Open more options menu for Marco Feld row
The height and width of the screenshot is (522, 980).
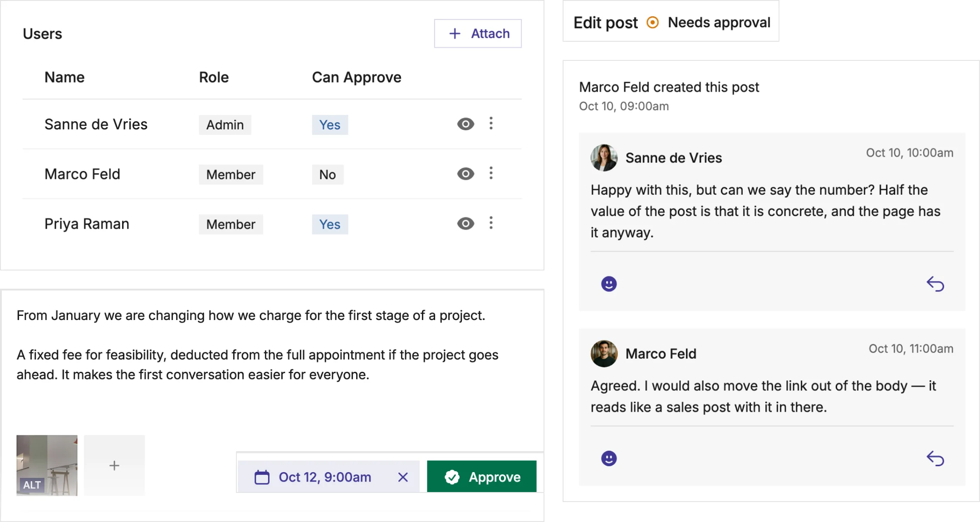pyautogui.click(x=491, y=173)
